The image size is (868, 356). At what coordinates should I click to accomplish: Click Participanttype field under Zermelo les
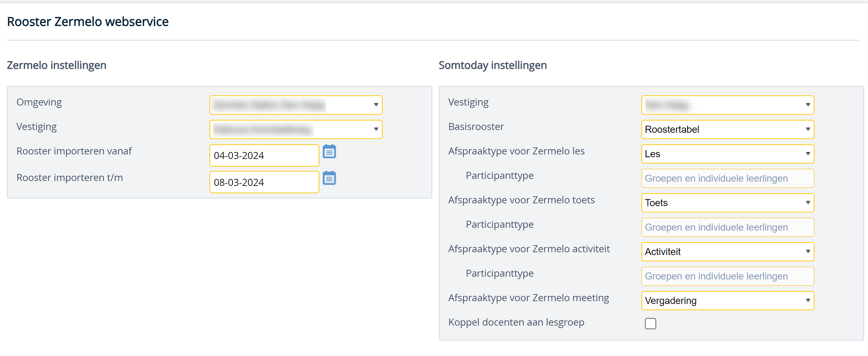click(x=728, y=178)
